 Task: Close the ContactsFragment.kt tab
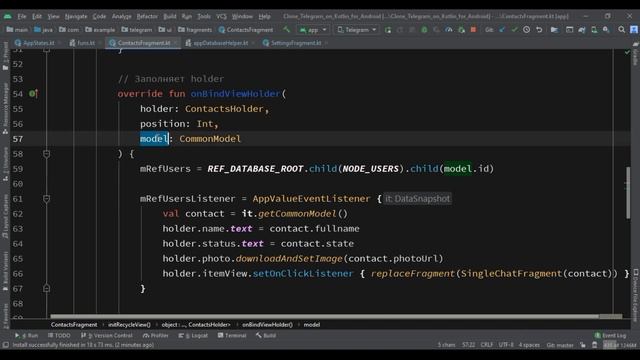(176, 43)
